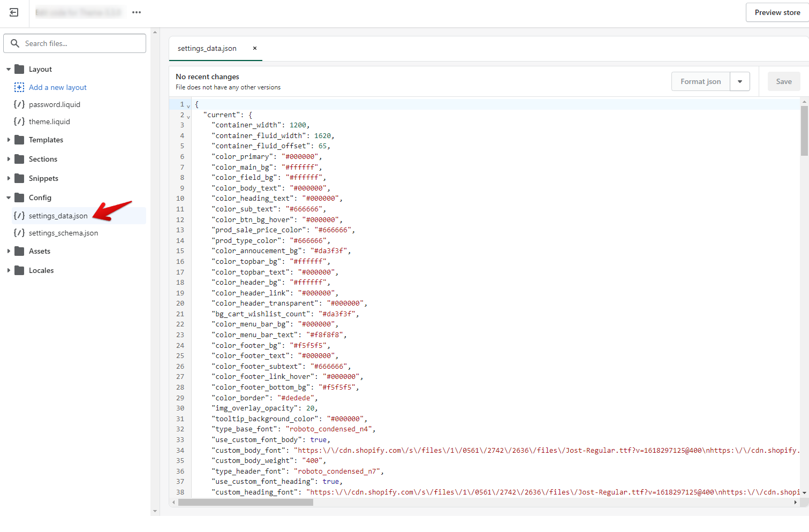Screen dimensions: 809x532
Task: Expand the Sections folder
Action: (x=9, y=159)
